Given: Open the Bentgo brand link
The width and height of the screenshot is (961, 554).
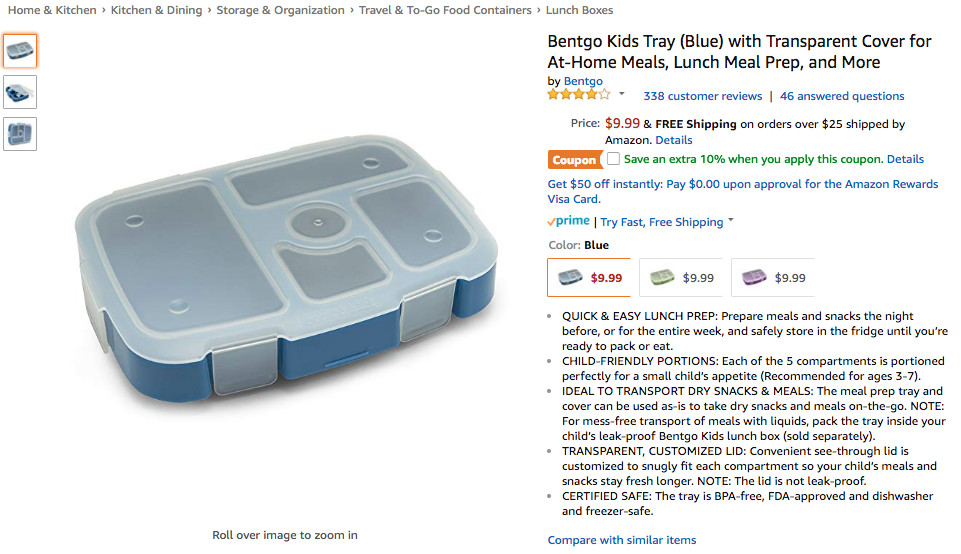Looking at the screenshot, I should (x=583, y=81).
